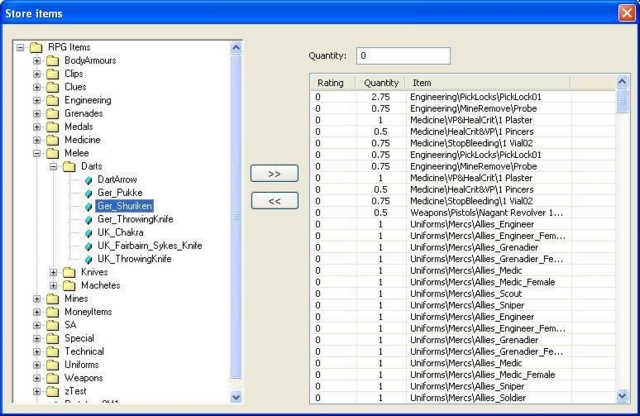640x416 pixels.
Task: Expand the Technical tree node
Action: point(37,351)
